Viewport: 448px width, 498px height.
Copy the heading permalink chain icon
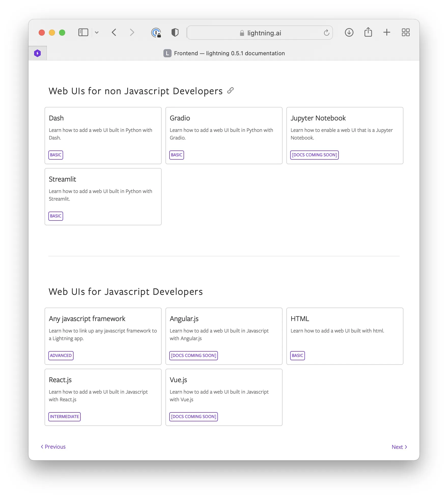coord(231,90)
